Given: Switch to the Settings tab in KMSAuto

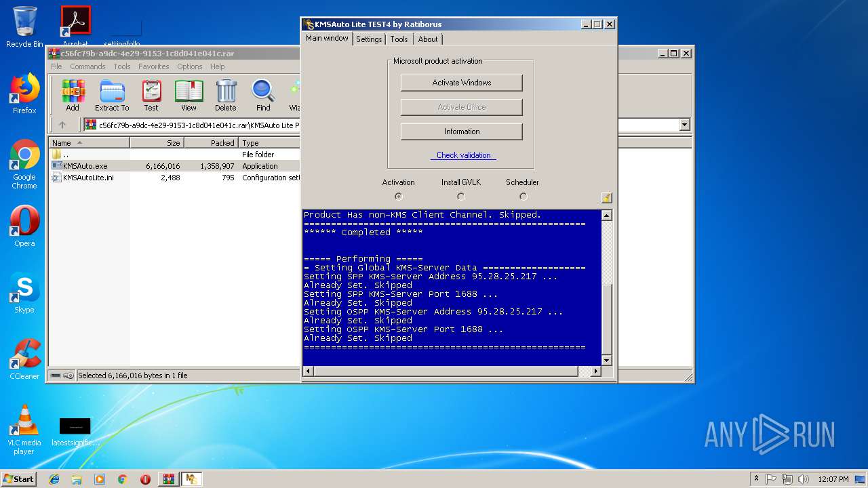Looking at the screenshot, I should 369,39.
